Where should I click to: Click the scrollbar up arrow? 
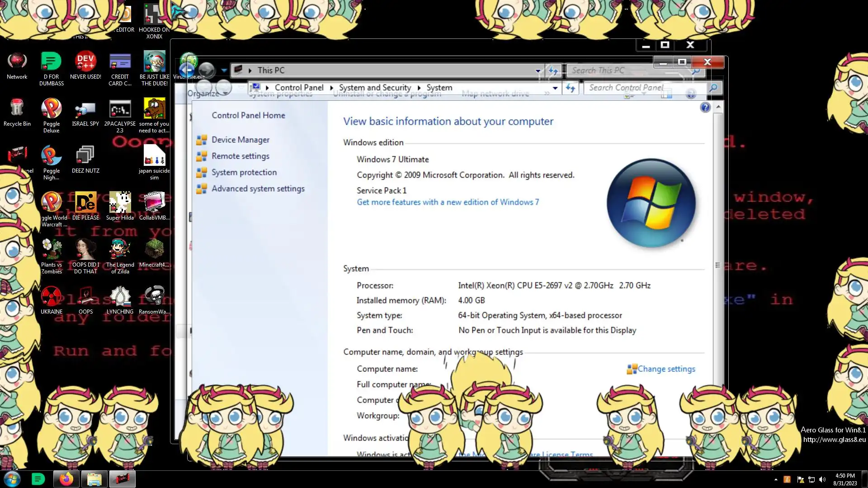718,107
